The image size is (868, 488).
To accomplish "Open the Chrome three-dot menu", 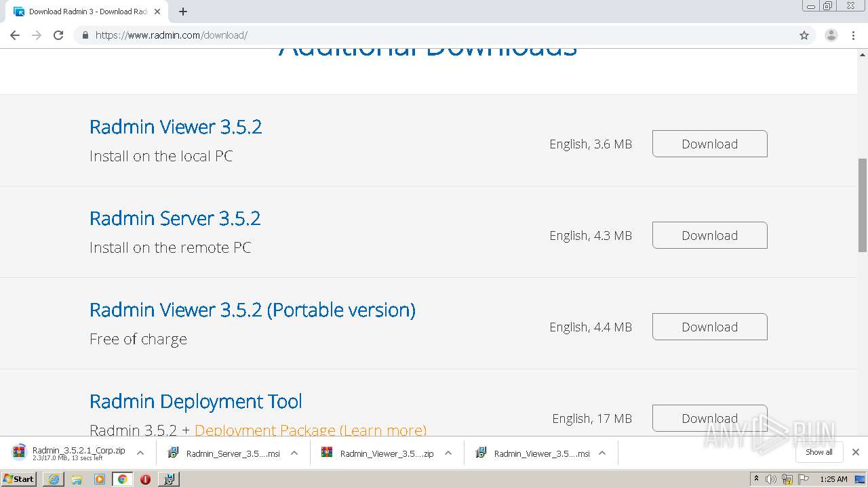I will click(853, 35).
